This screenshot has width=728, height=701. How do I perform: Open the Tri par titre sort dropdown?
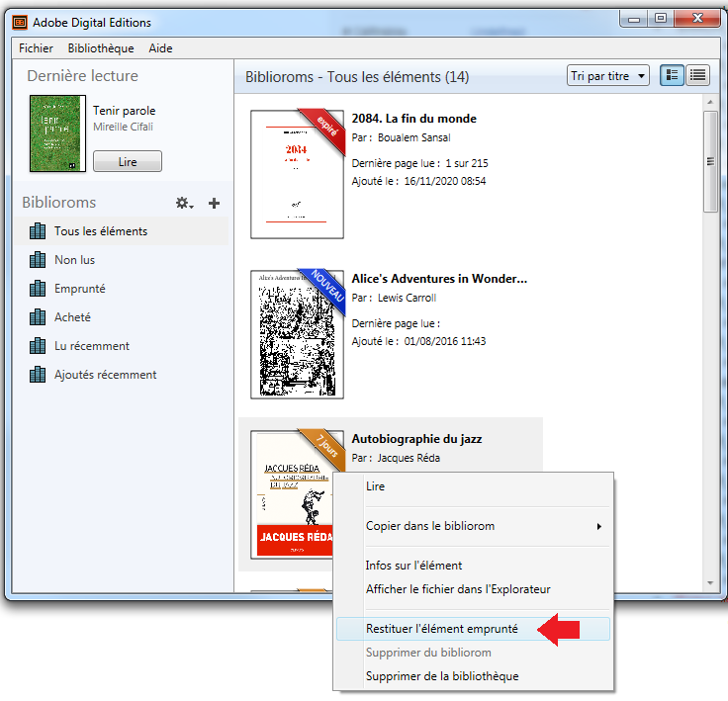coord(607,76)
